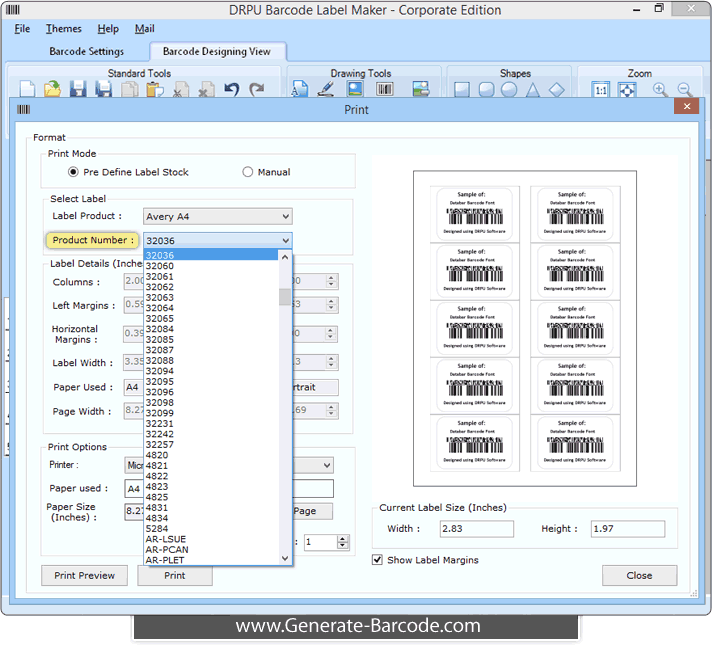Select the Barcode drawing tool icon
The image size is (712, 645).
pyautogui.click(x=385, y=89)
